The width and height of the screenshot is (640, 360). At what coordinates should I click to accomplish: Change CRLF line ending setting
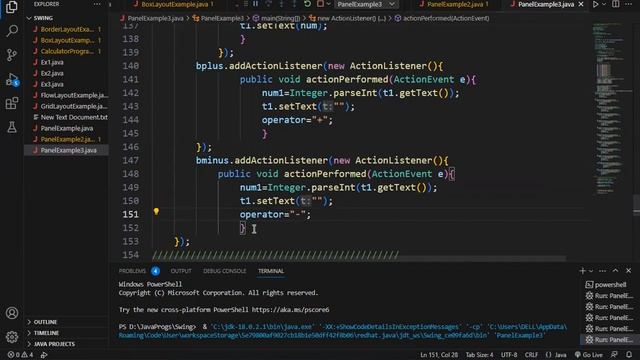pyautogui.click(x=531, y=355)
